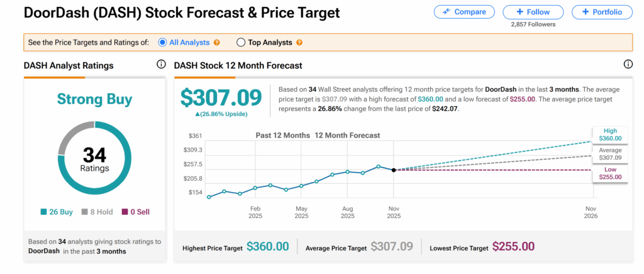
Task: Click the High $360.00 forecast label
Action: tap(610, 134)
